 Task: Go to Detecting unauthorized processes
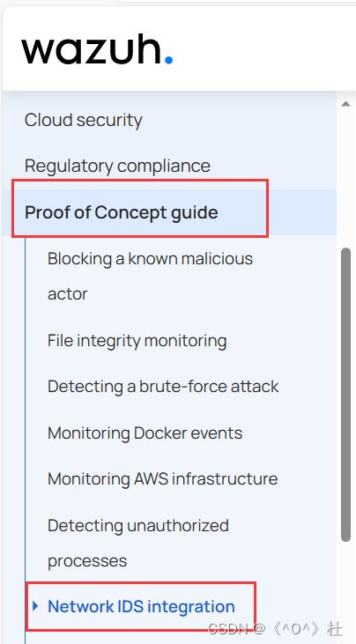[138, 543]
